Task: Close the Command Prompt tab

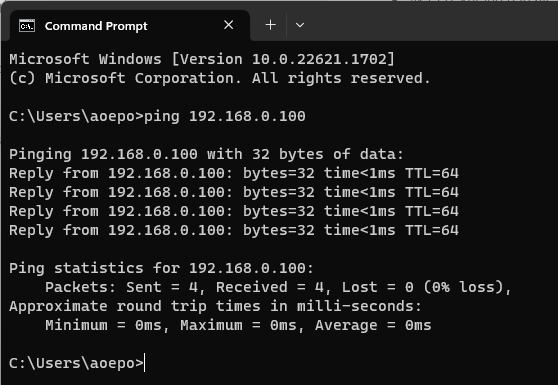Action: click(x=228, y=25)
